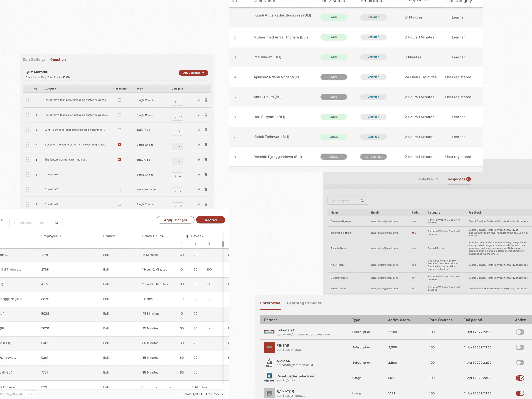Viewport: 532px width, 399px height.
Task: Click edit pencil icon for Question 7
Action: point(199,189)
